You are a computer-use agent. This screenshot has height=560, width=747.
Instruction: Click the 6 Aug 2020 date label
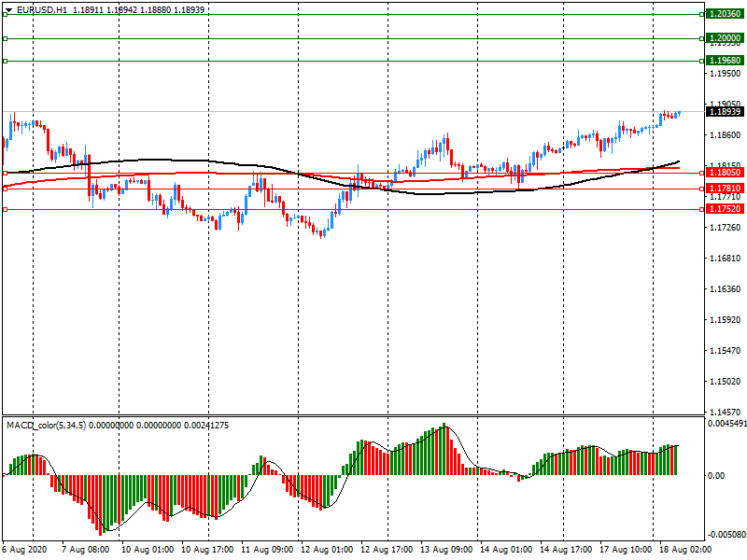[23, 550]
